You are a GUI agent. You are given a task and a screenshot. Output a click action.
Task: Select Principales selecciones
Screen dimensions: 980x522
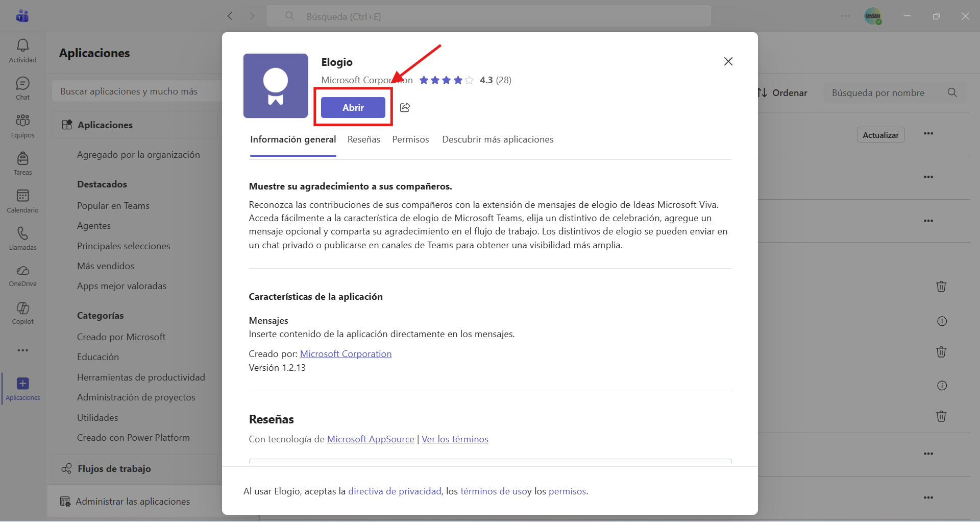click(124, 246)
